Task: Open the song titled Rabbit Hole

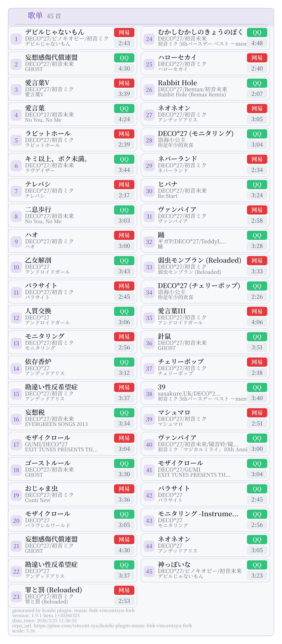Action: point(177,83)
